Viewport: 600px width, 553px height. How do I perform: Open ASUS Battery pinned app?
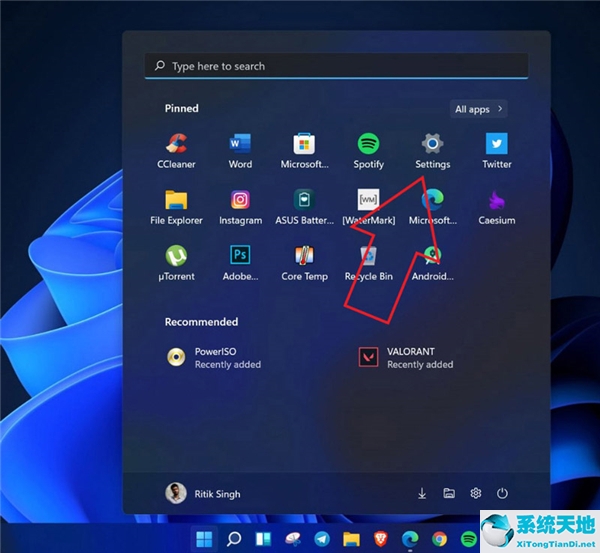coord(304,207)
